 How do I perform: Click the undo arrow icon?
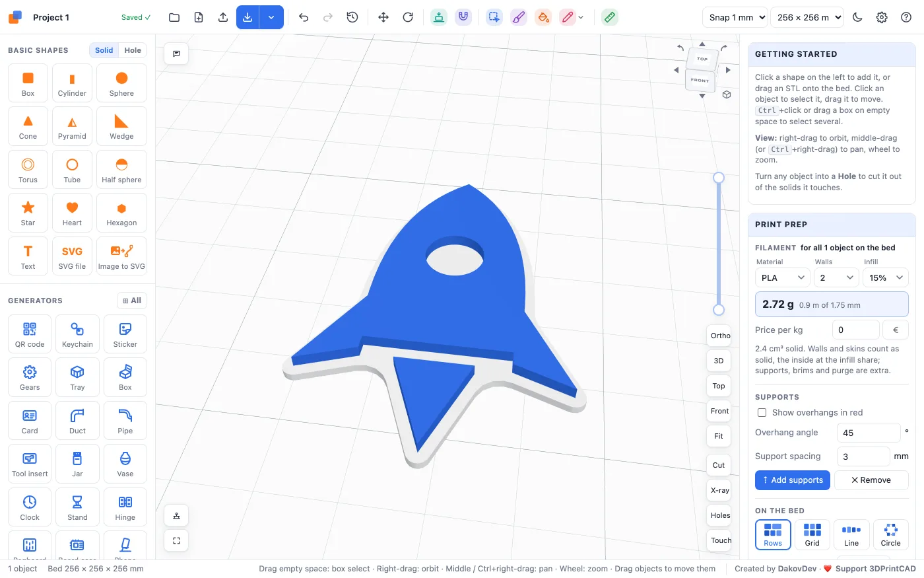304,17
